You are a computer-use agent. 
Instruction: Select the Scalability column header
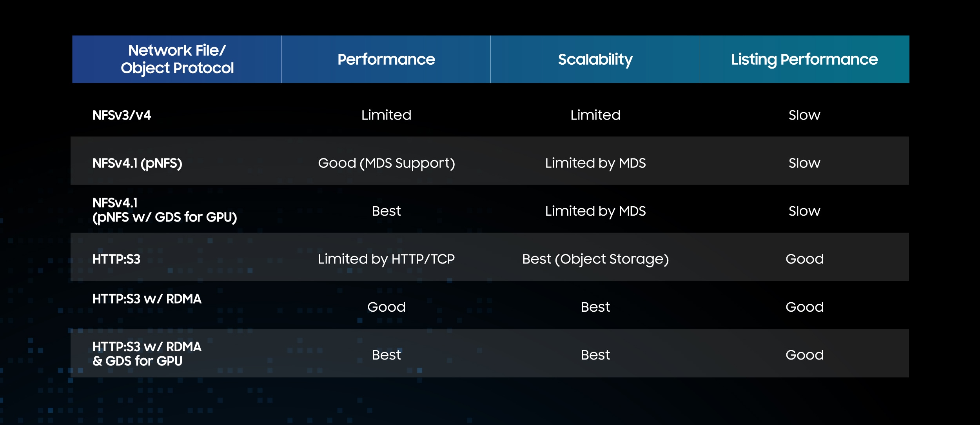click(595, 60)
